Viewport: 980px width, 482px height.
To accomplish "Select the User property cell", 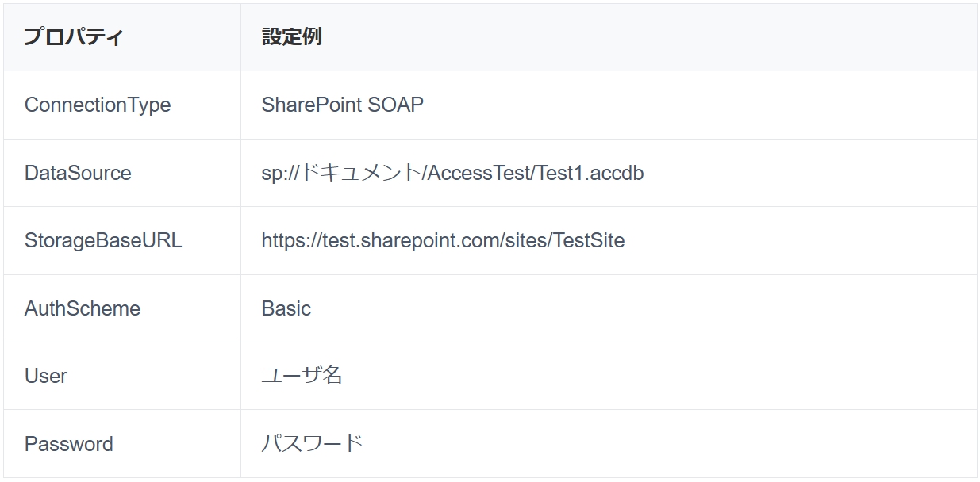I will pos(46,376).
